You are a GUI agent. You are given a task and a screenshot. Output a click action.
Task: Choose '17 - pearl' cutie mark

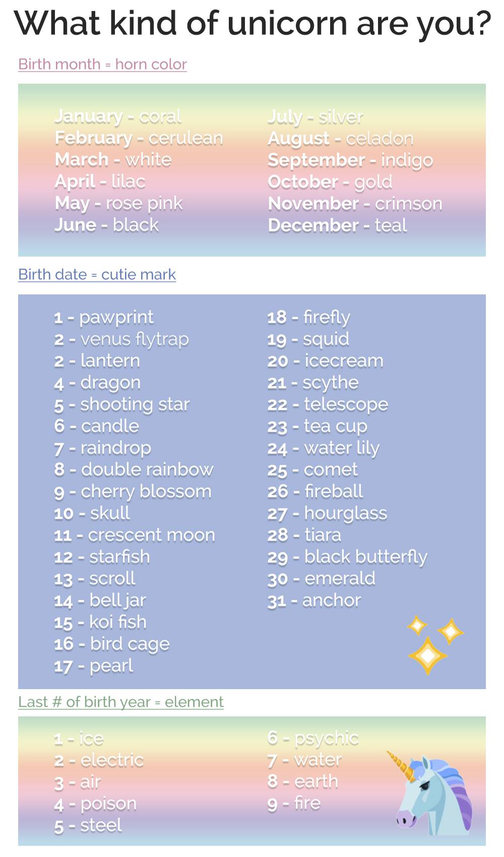click(x=93, y=666)
